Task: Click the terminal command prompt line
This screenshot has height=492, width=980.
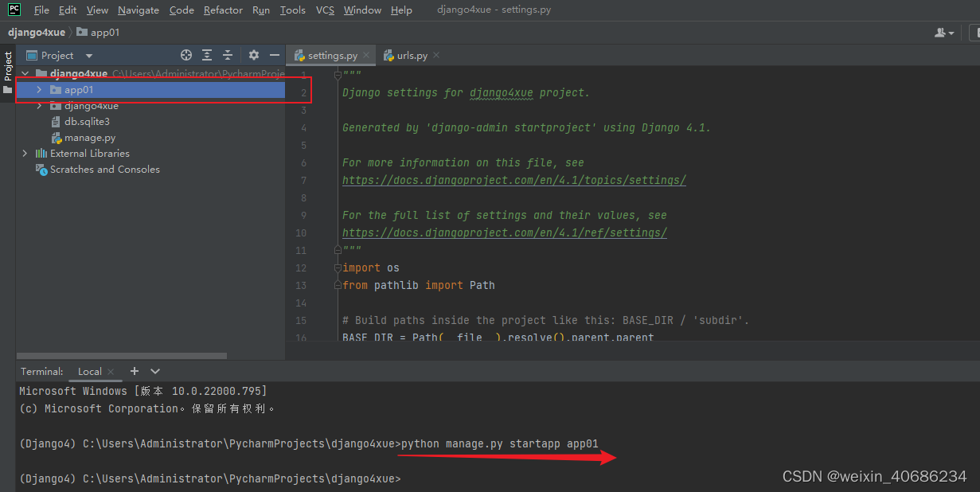Action: 210,478
